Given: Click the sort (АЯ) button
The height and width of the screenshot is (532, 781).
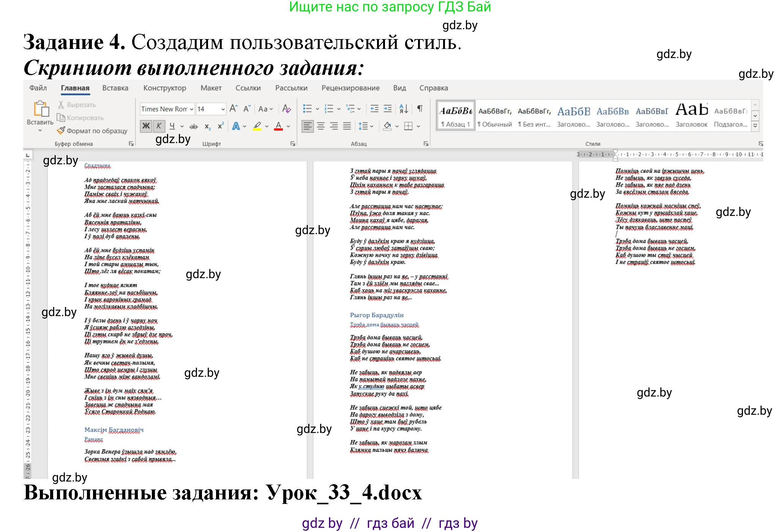Looking at the screenshot, I should pos(403,109).
